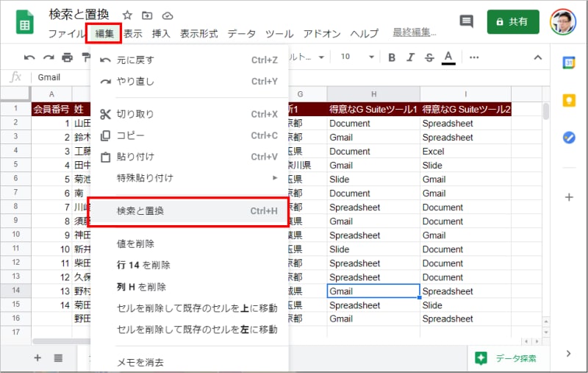Screen dimensions: 588x373
Task: Open Google Calendar side panel
Action: coord(569,63)
